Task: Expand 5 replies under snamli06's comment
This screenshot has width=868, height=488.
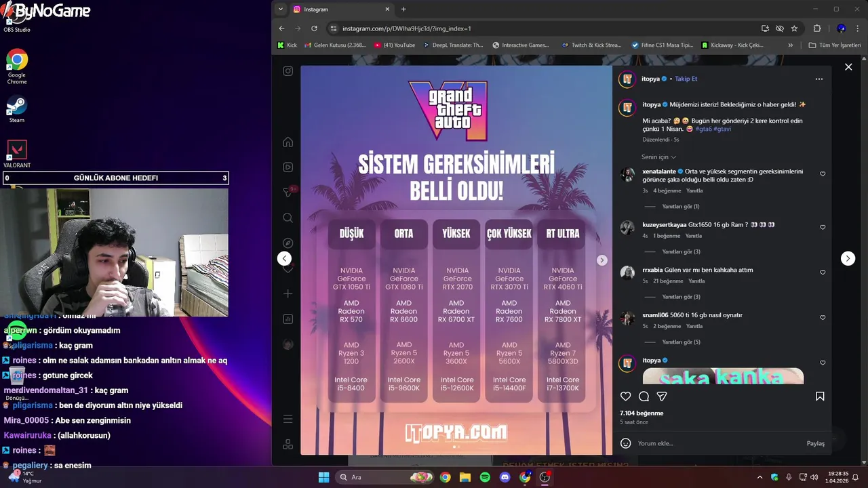Action: [x=681, y=342]
